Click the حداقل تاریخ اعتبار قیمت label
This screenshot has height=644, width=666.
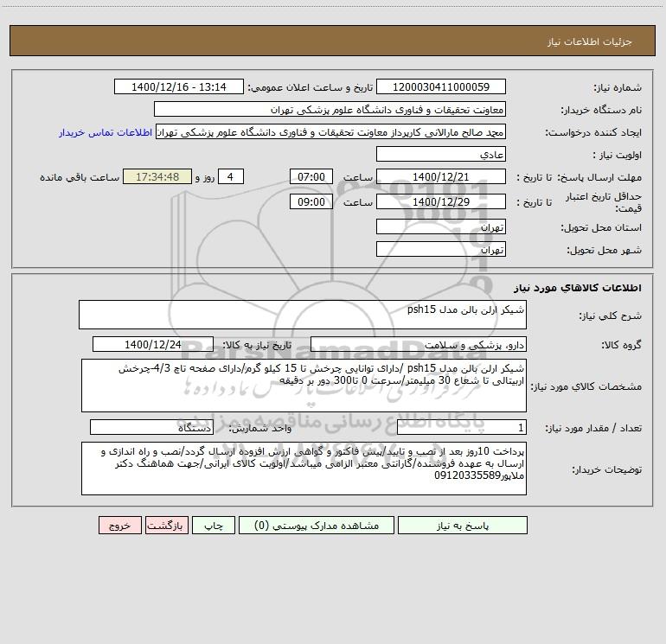tap(604, 202)
